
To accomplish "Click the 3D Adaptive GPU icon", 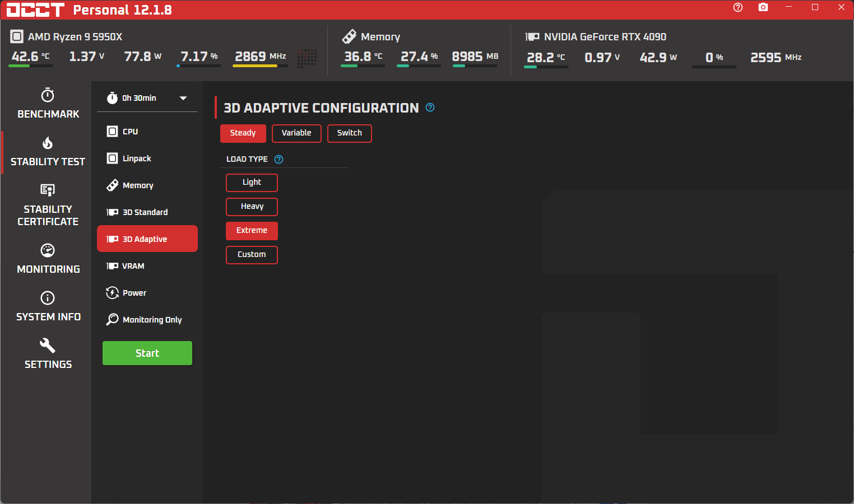I will [x=112, y=239].
